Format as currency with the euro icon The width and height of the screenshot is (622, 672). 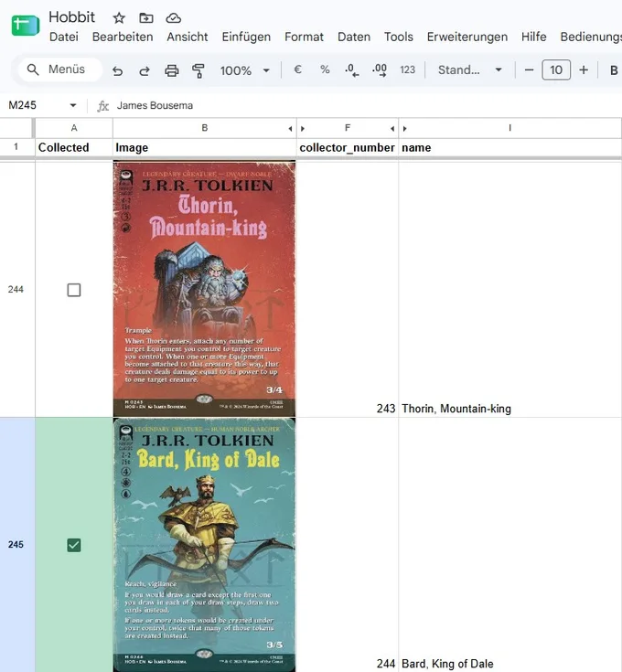[297, 69]
